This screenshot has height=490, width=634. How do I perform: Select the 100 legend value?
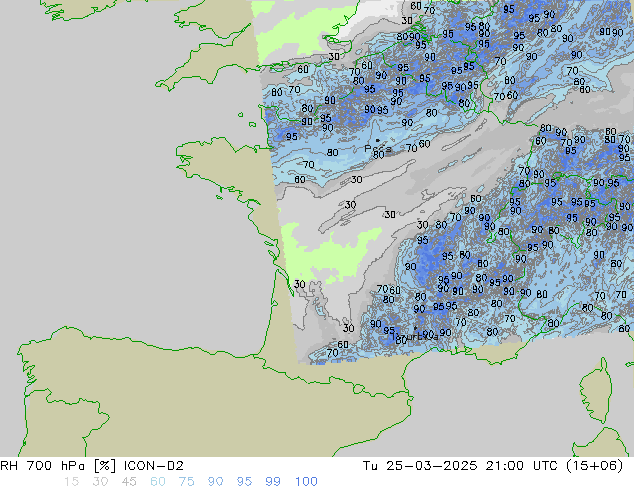click(306, 481)
